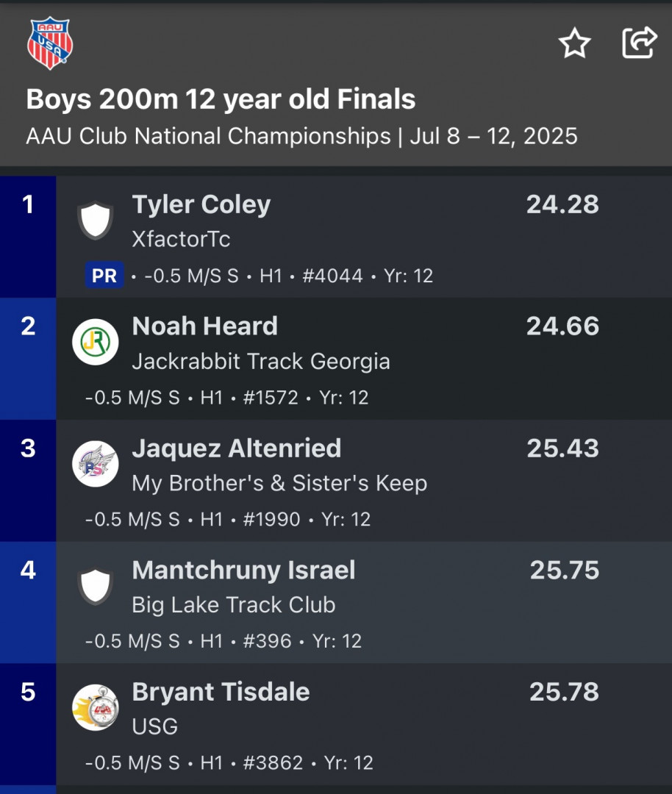Tap the favorite star icon
The width and height of the screenshot is (672, 794).
pos(574,43)
